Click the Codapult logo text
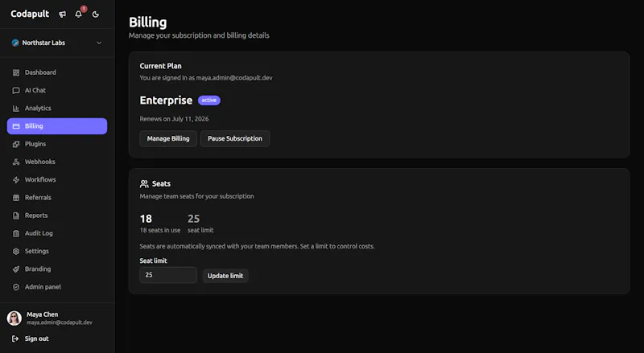 coord(30,14)
